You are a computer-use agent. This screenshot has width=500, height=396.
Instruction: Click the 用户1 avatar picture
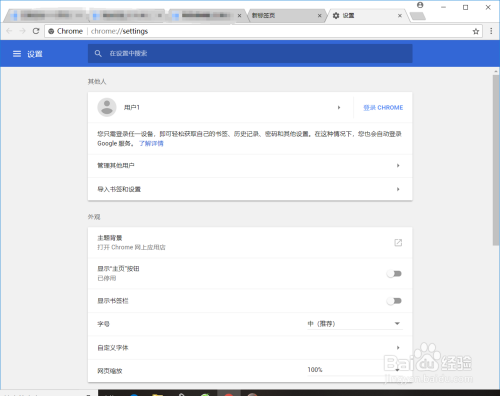tap(107, 107)
